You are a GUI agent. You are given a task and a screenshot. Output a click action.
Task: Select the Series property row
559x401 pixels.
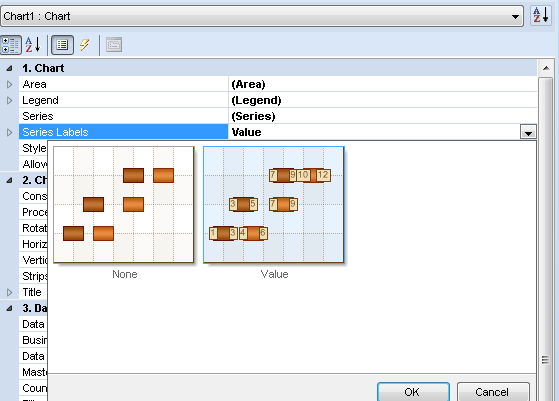[x=278, y=116]
